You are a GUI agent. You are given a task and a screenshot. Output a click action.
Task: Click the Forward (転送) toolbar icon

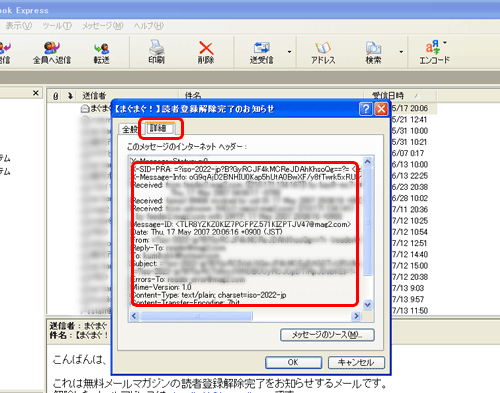pos(102,52)
